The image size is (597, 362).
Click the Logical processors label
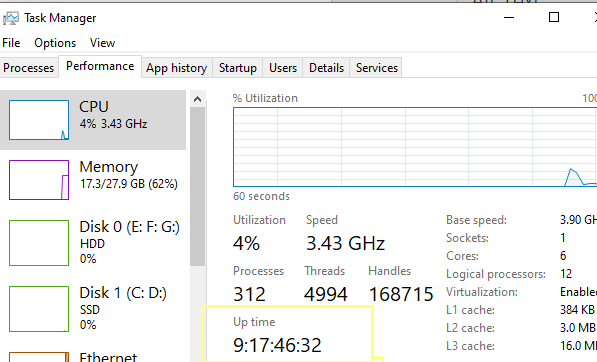tap(496, 274)
